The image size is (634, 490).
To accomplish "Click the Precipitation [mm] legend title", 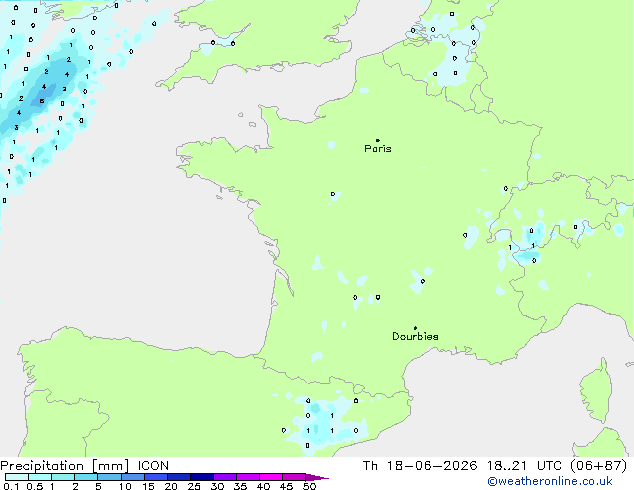I will coord(64,466).
